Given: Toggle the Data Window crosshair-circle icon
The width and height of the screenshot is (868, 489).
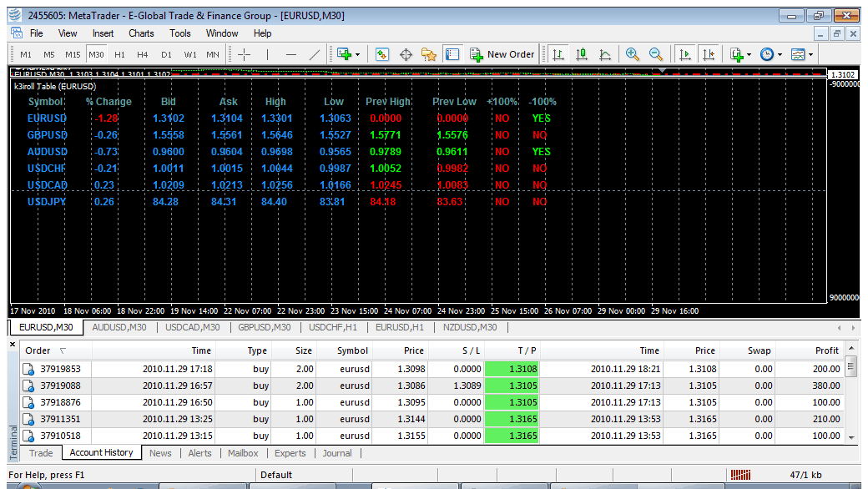Looking at the screenshot, I should (406, 54).
